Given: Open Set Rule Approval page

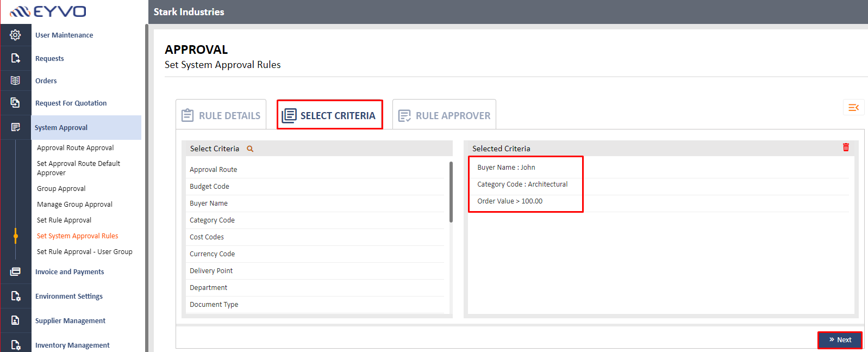Looking at the screenshot, I should pos(64,220).
